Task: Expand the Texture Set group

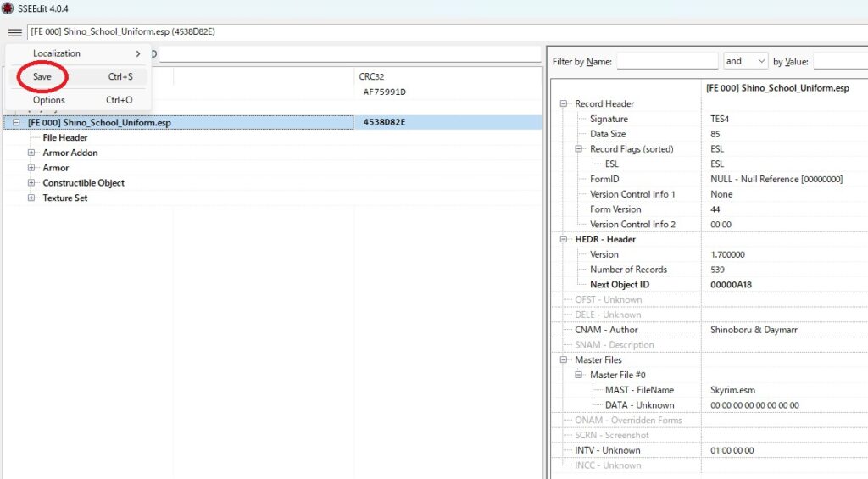Action: coord(31,198)
